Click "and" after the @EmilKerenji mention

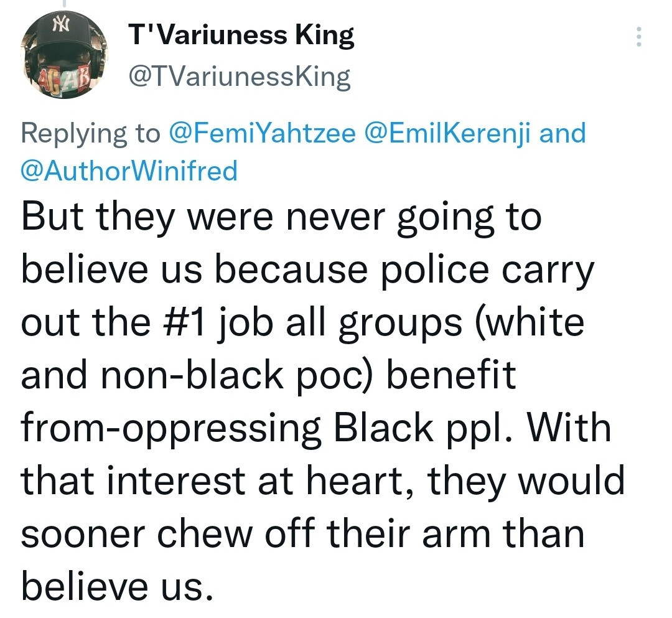tap(563, 133)
